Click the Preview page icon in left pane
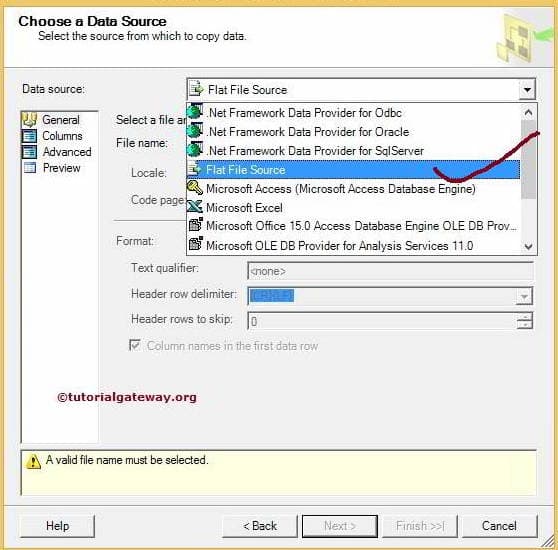558x550 pixels. click(x=30, y=168)
